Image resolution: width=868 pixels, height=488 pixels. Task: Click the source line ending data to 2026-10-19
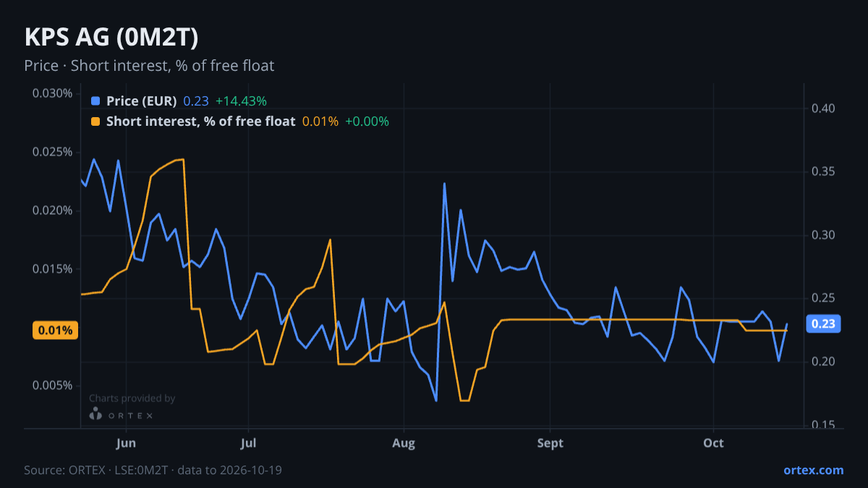click(x=153, y=470)
